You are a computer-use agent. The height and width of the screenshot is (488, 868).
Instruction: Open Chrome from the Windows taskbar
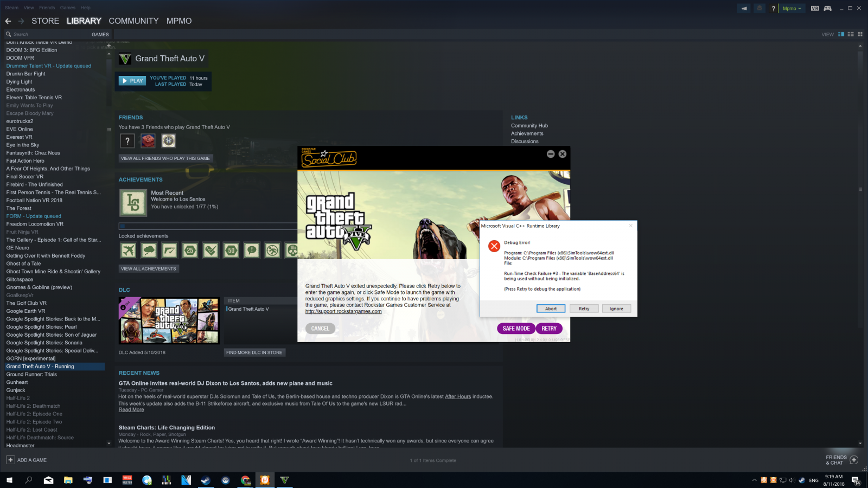(x=245, y=480)
